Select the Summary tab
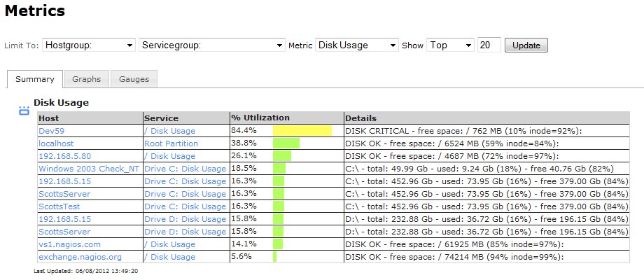Screen dimensions: 644x280 point(35,79)
